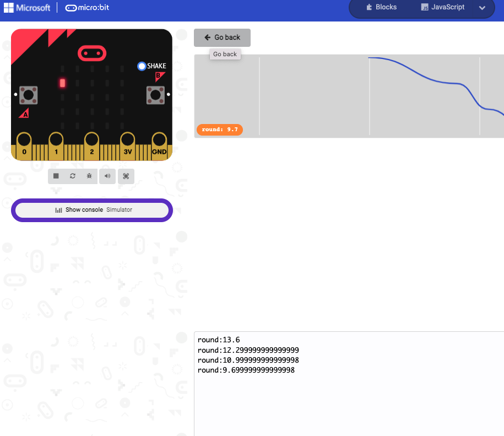504x436 pixels.
Task: Open the micro:bit home logo
Action: click(87, 8)
